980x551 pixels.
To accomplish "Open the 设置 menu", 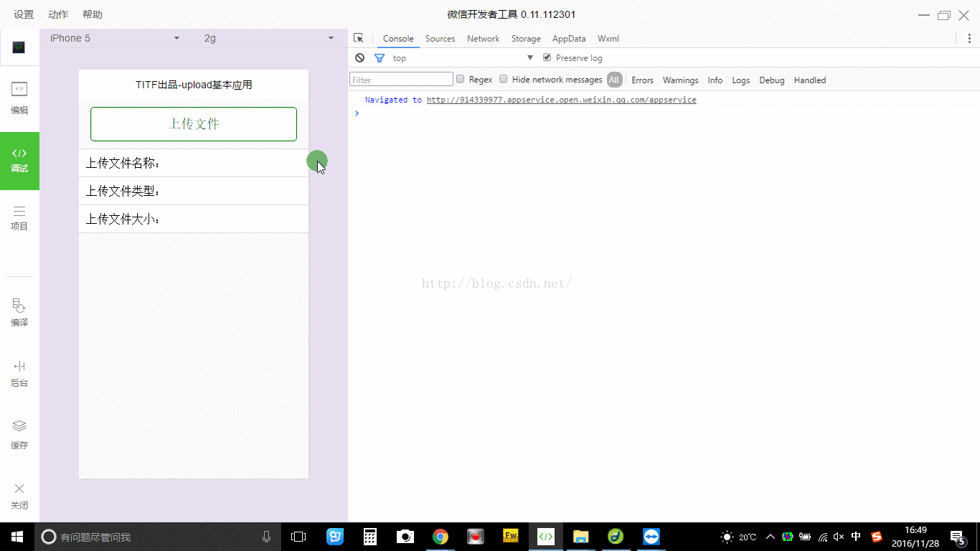I will 24,14.
